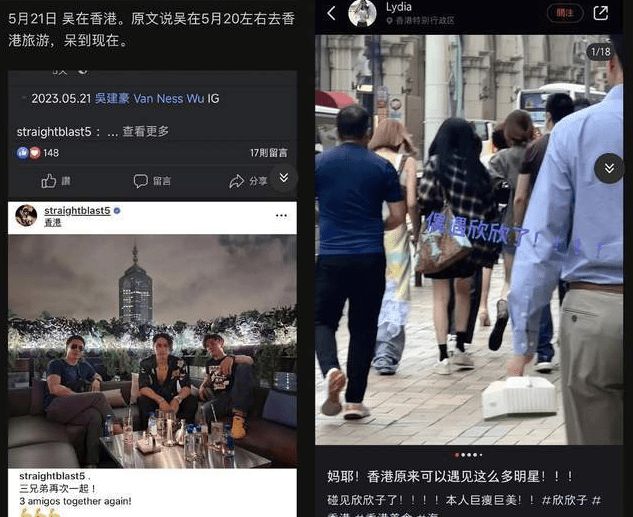Follow Lydia with the red 关注 button
Image resolution: width=633 pixels, height=517 pixels.
[565, 13]
